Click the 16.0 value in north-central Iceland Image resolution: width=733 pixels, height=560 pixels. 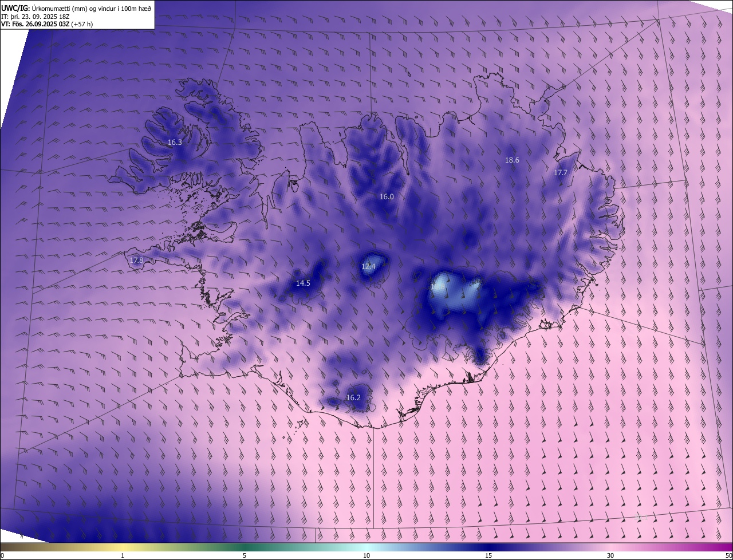[387, 197]
